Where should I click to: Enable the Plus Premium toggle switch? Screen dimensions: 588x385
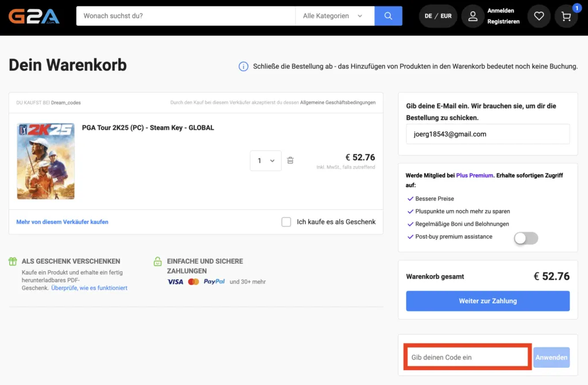[526, 238]
